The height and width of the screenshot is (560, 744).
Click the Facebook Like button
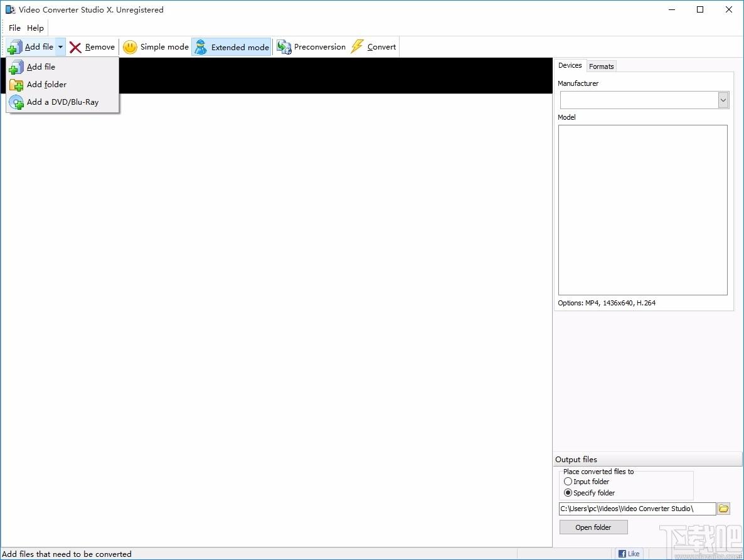coord(629,553)
